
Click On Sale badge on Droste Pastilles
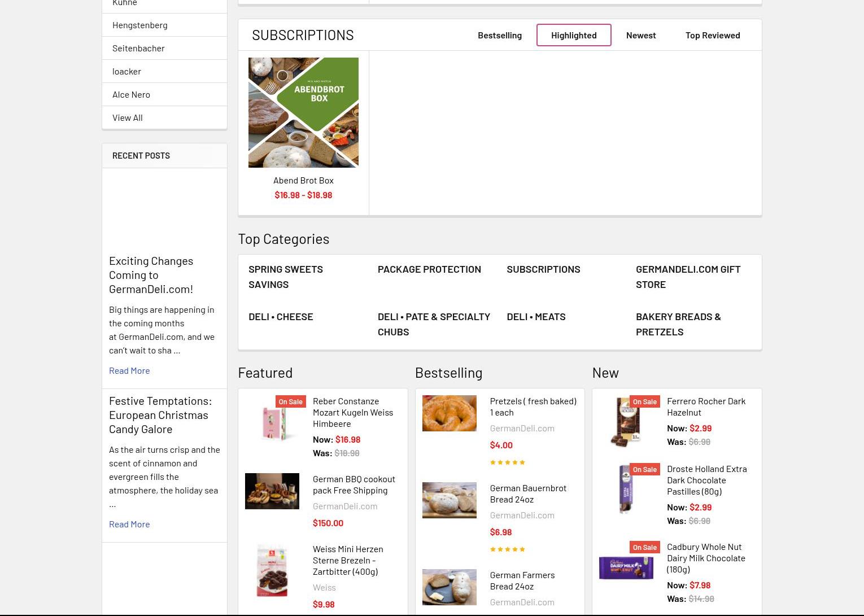click(x=645, y=469)
